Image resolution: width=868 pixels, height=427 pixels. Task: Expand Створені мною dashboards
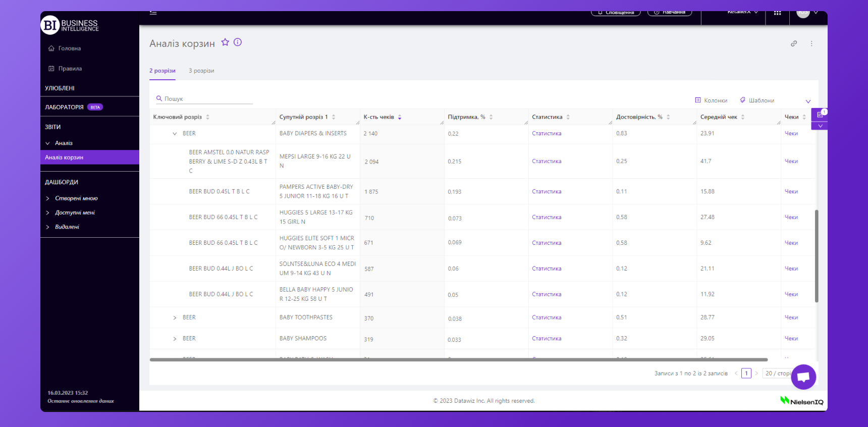(48, 198)
